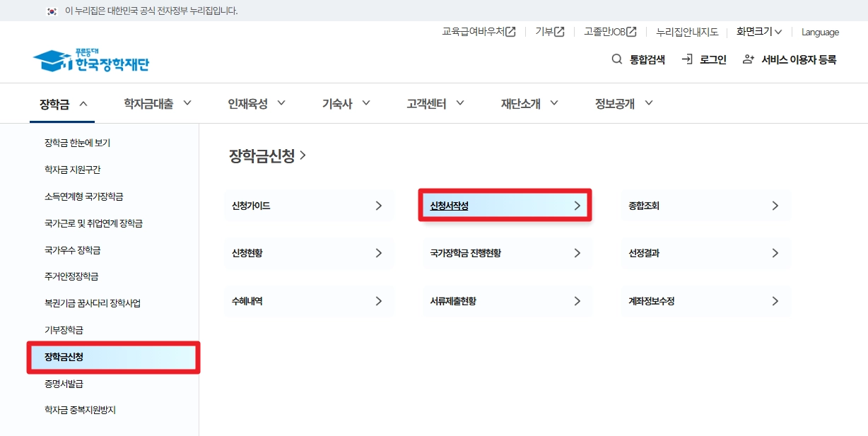The height and width of the screenshot is (436, 868).
Task: Click the chevron arrow on the 선정결과 card
Action: (x=775, y=253)
